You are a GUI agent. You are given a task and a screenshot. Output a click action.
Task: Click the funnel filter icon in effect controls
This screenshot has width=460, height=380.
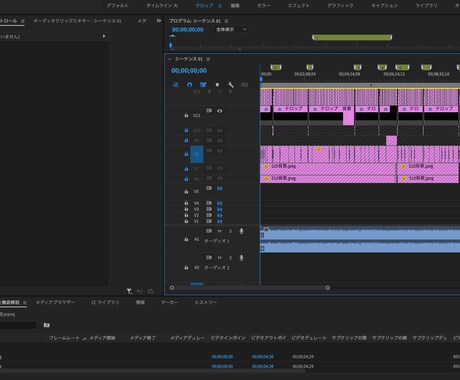tap(129, 291)
